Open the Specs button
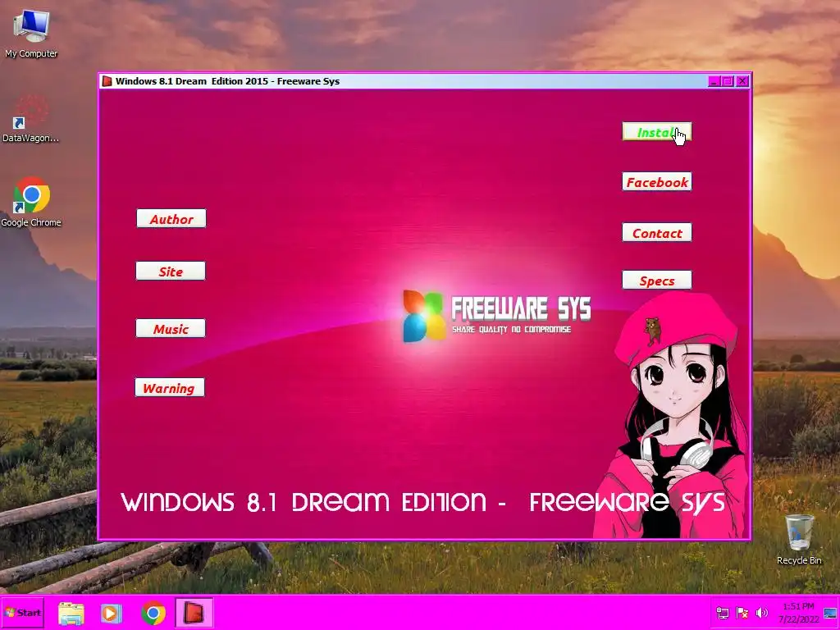 pos(657,281)
